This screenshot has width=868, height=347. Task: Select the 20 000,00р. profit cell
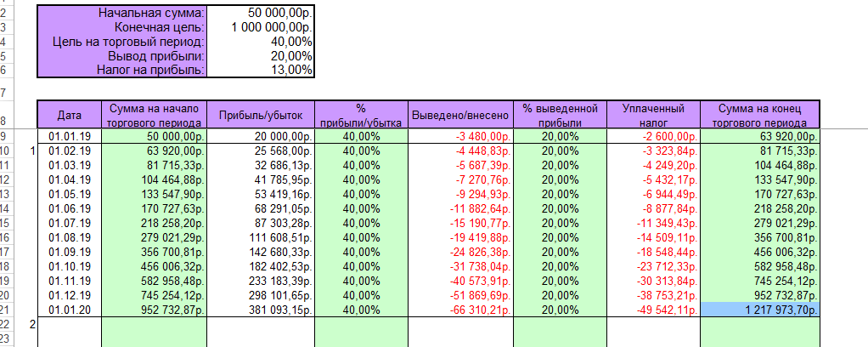click(262, 135)
